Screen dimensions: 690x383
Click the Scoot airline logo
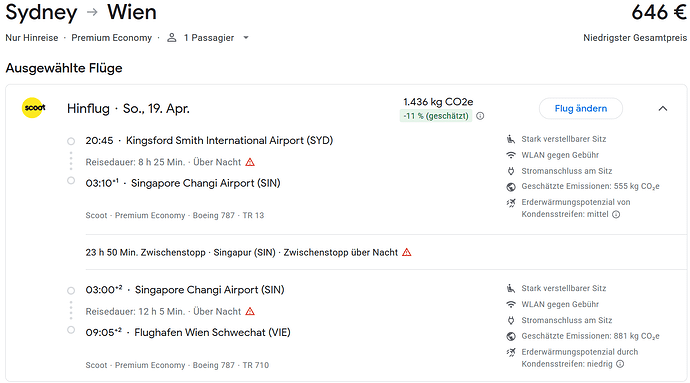click(x=34, y=108)
